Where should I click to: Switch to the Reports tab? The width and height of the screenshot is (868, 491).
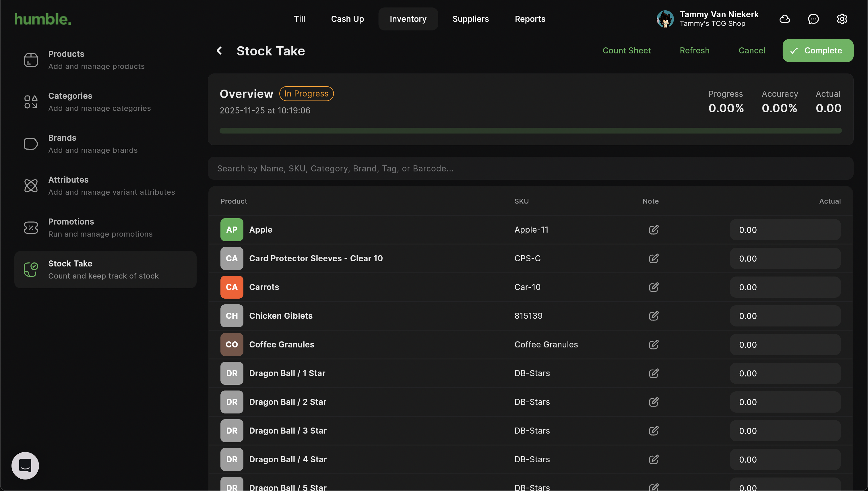tap(530, 19)
